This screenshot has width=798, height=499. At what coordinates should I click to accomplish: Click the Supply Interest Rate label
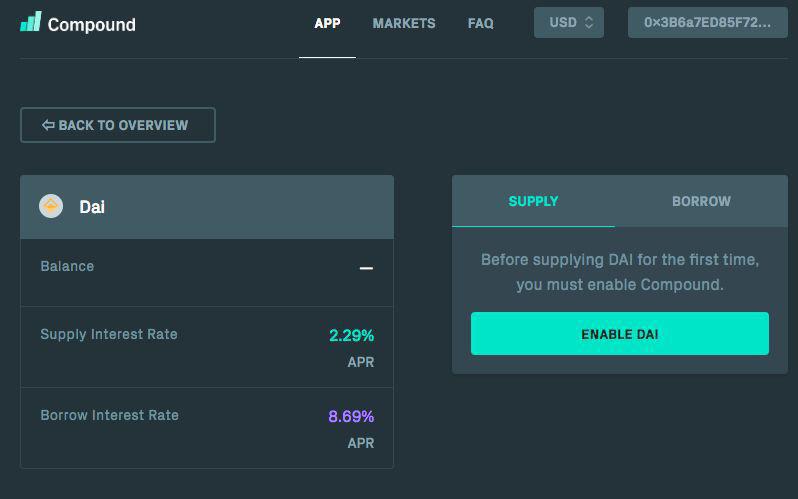pyautogui.click(x=109, y=335)
